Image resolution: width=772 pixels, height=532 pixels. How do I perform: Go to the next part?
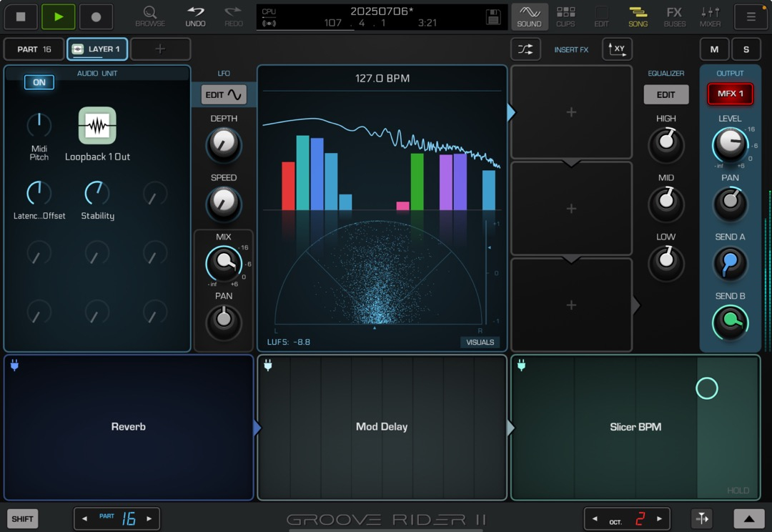pos(149,518)
